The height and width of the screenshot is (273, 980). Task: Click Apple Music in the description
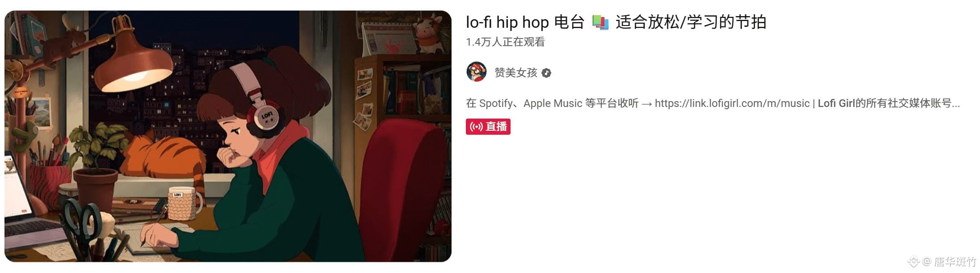[x=553, y=103]
